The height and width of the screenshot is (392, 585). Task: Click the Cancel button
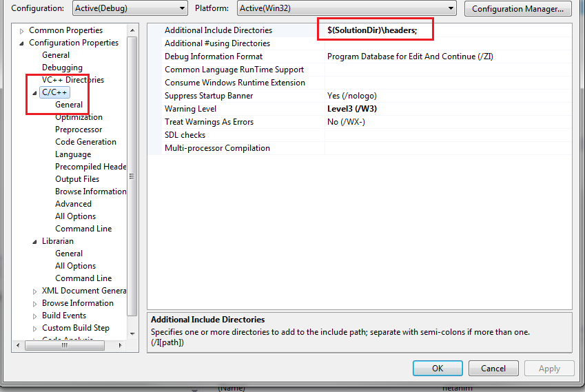(493, 368)
